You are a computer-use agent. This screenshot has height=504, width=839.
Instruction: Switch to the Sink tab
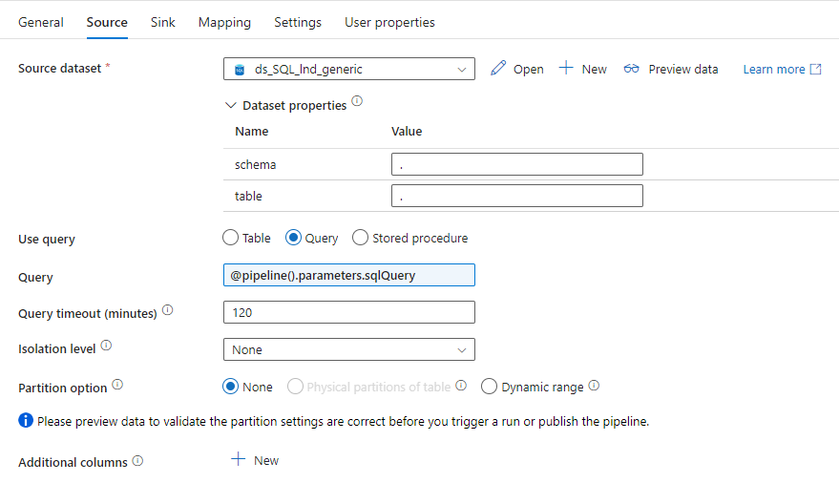163,22
